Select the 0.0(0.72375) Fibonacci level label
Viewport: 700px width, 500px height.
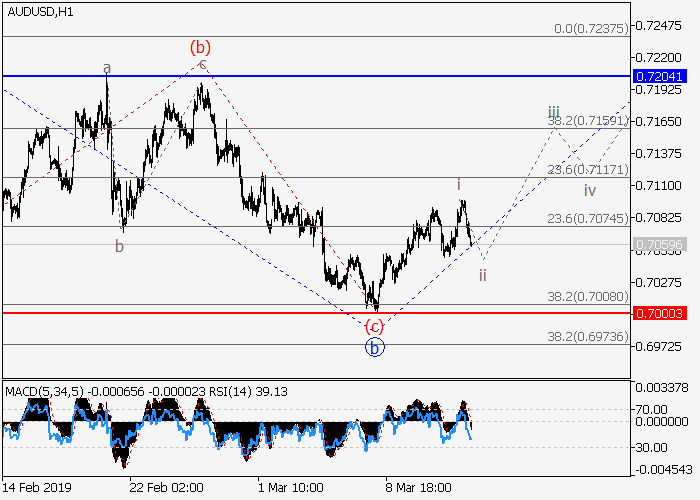(x=591, y=29)
